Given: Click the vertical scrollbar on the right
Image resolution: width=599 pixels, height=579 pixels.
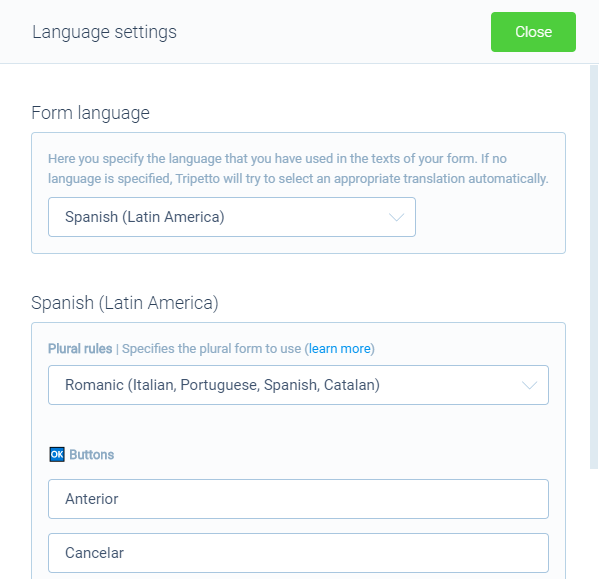Looking at the screenshot, I should (x=594, y=267).
